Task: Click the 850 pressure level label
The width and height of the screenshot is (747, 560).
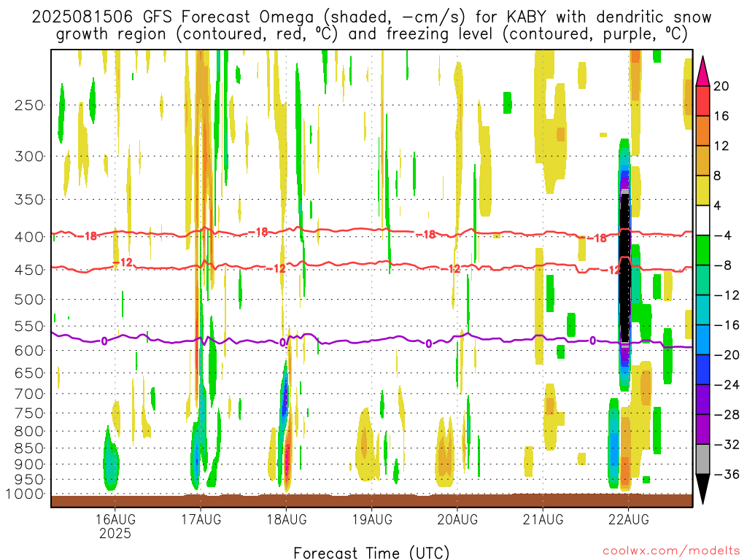Action: tap(29, 448)
